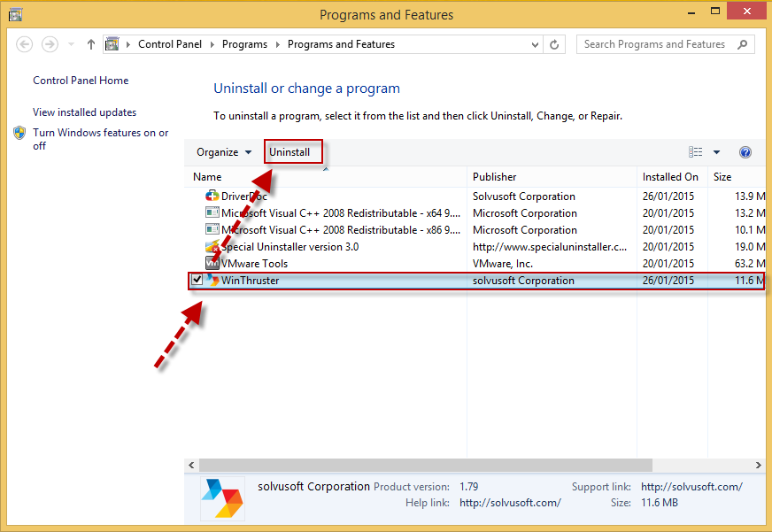Open the Organize menu
Screen dimensions: 772x532
[224, 152]
